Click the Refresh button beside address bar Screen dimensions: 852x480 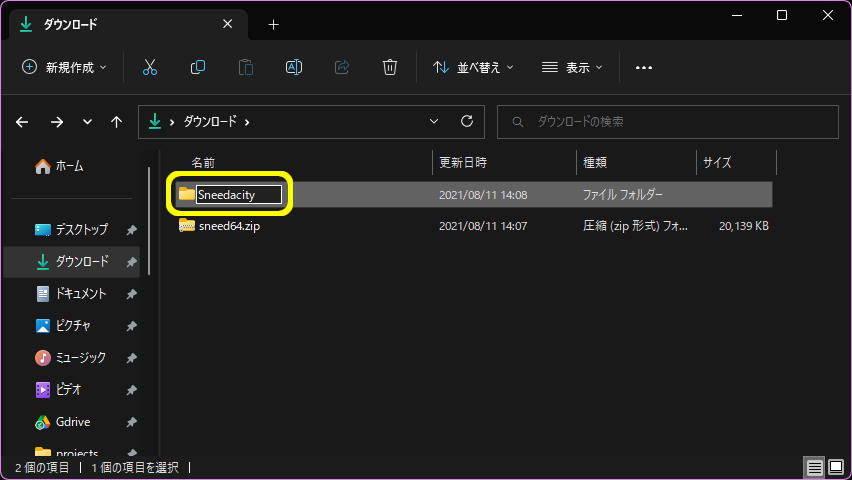click(466, 121)
